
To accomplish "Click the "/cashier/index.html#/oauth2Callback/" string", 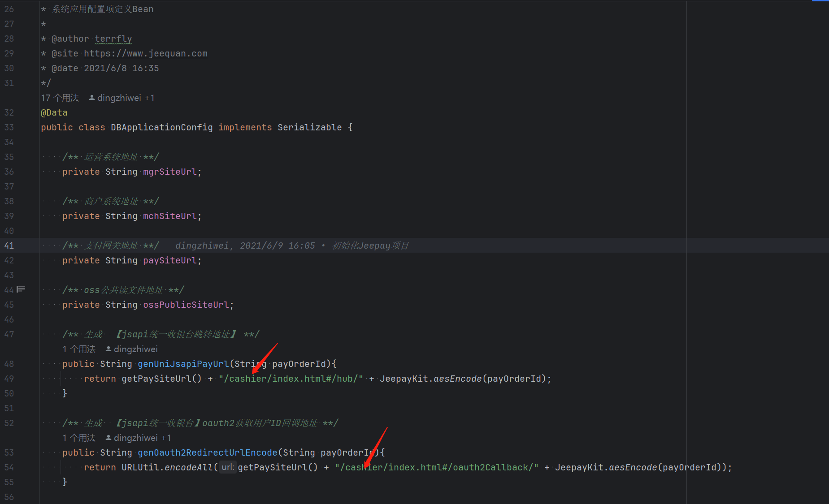I will pos(436,467).
